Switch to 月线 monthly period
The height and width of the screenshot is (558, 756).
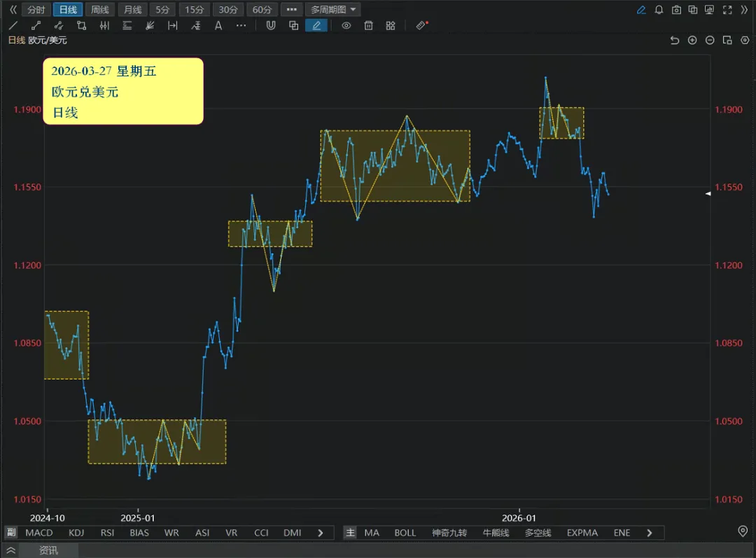click(x=132, y=10)
